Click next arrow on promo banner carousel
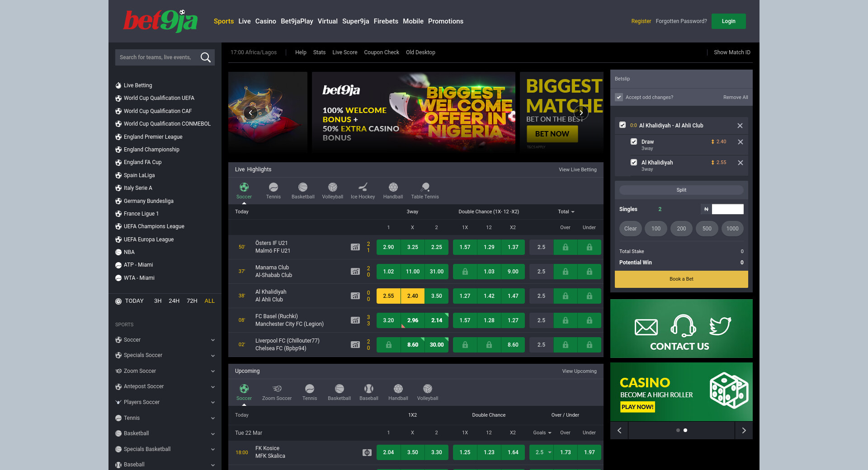This screenshot has width=868, height=470. point(581,113)
